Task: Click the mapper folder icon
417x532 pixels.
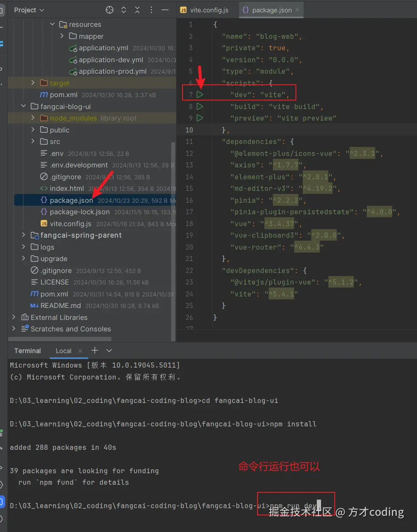Action: [x=73, y=36]
